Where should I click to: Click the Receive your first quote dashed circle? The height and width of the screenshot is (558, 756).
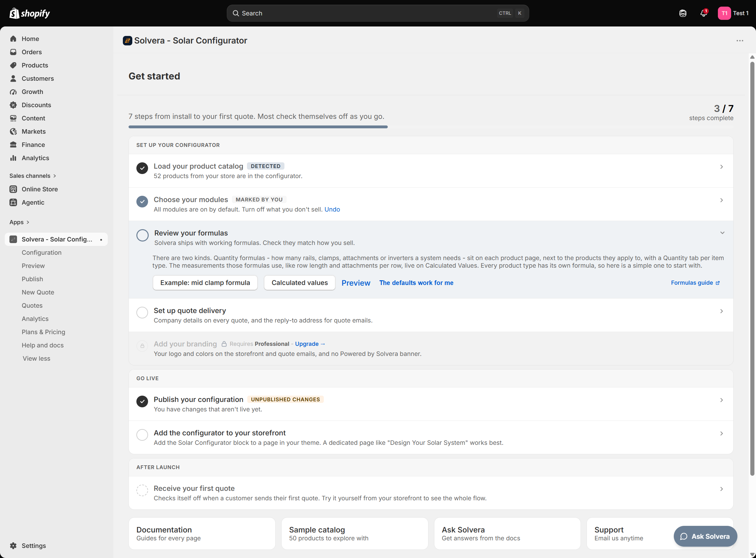(142, 491)
